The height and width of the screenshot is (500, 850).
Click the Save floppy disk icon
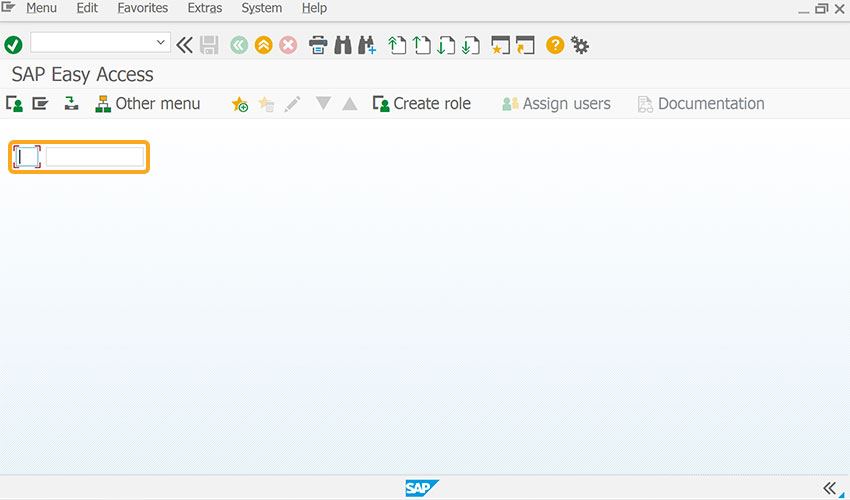tap(209, 45)
